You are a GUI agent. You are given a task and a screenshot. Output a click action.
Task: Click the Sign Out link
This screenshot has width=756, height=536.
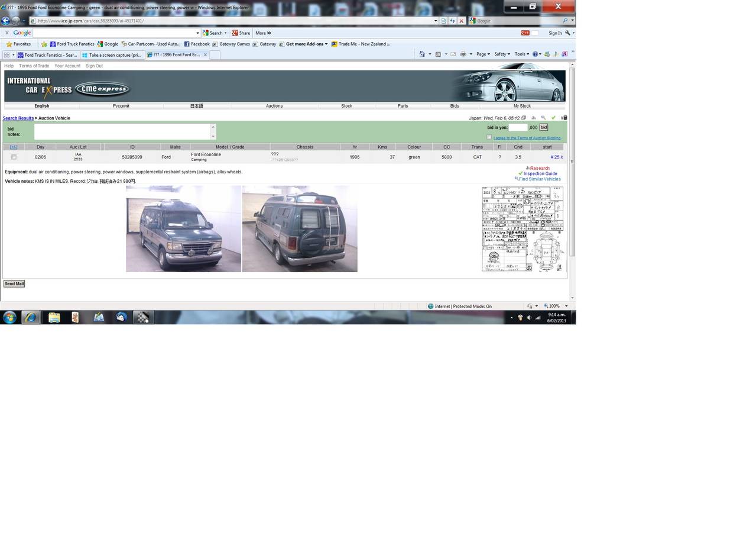(94, 66)
